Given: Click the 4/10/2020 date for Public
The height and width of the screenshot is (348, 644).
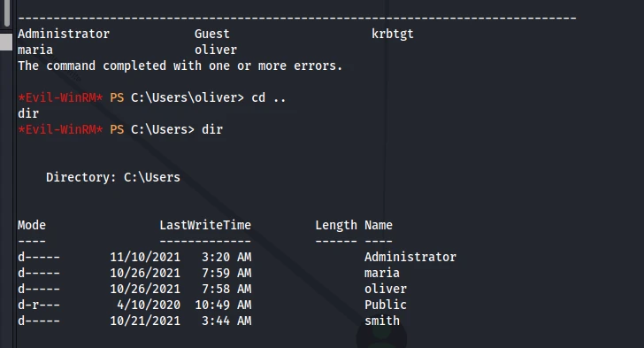Looking at the screenshot, I should click(x=149, y=305).
